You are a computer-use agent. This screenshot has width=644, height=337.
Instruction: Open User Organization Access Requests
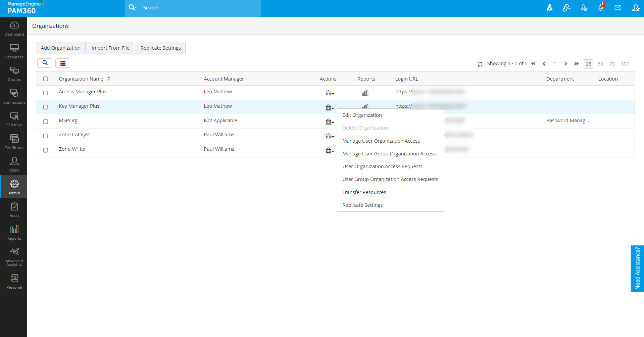pos(382,166)
